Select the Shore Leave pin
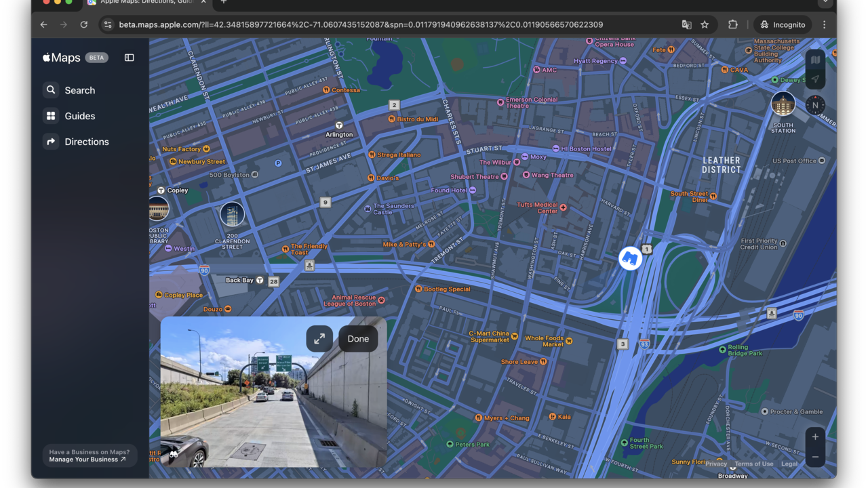The width and height of the screenshot is (868, 488). [544, 362]
